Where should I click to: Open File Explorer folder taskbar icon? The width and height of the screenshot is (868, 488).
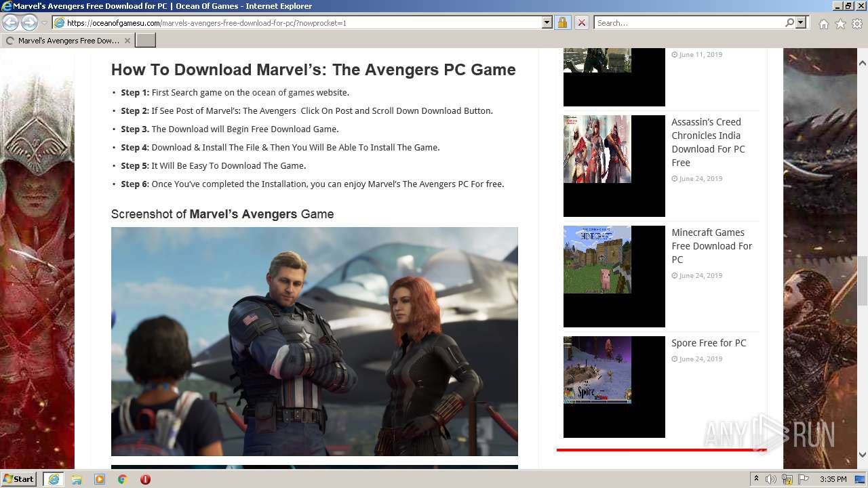(x=77, y=479)
